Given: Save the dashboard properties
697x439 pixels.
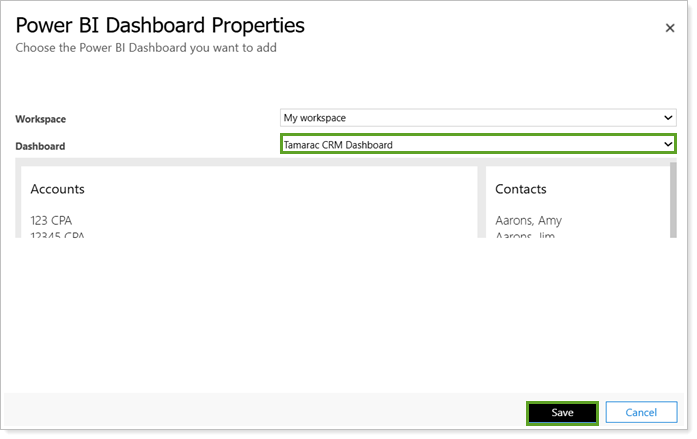Looking at the screenshot, I should coord(562,413).
